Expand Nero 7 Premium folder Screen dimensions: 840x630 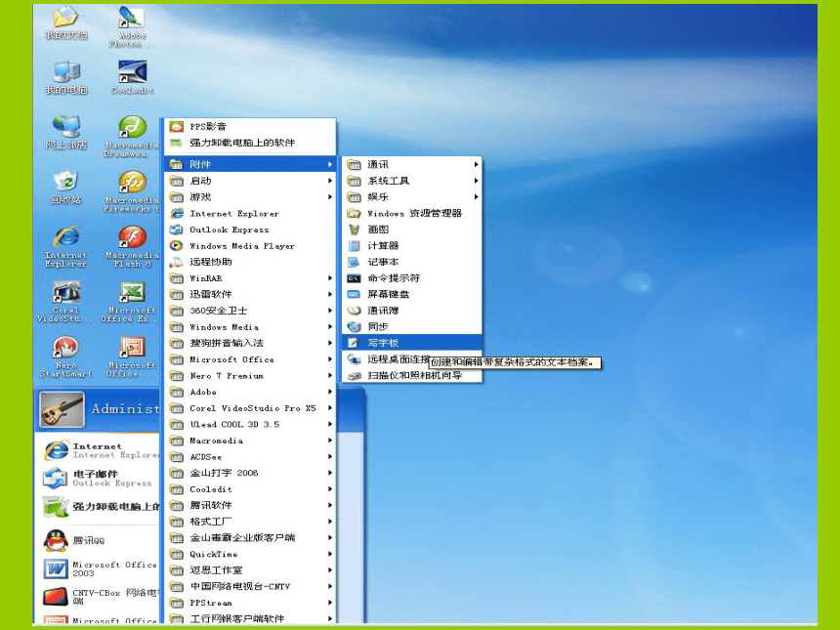tap(250, 375)
